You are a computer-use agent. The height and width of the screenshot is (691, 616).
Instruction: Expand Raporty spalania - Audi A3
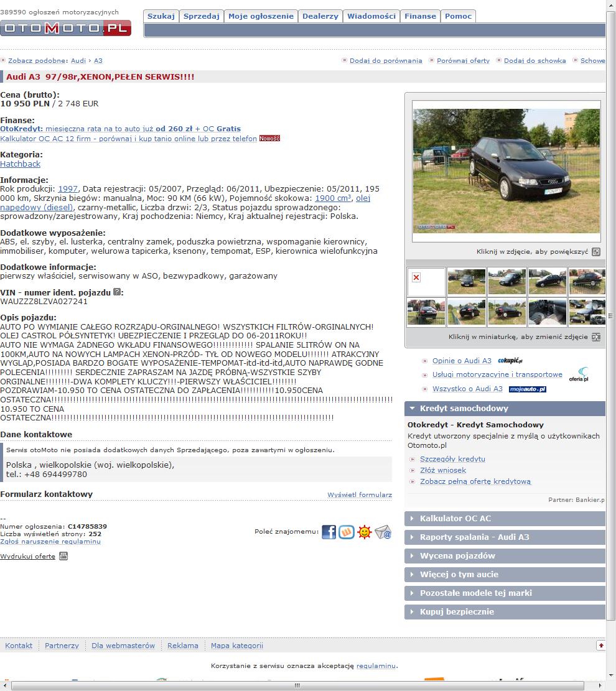505,537
